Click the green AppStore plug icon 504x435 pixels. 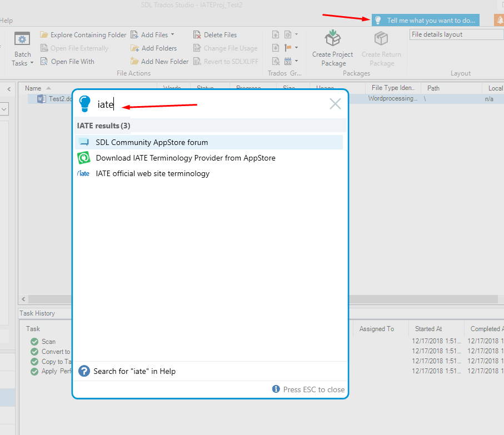point(83,158)
